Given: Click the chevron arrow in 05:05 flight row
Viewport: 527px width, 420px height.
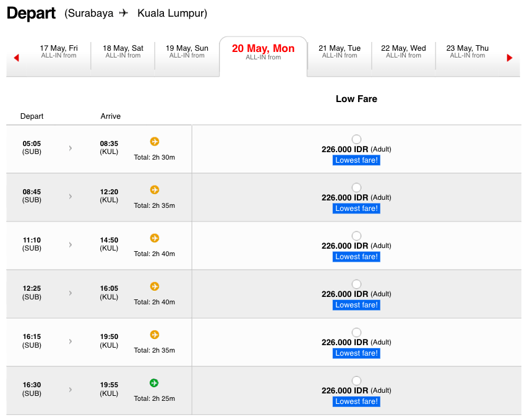Looking at the screenshot, I should [71, 148].
